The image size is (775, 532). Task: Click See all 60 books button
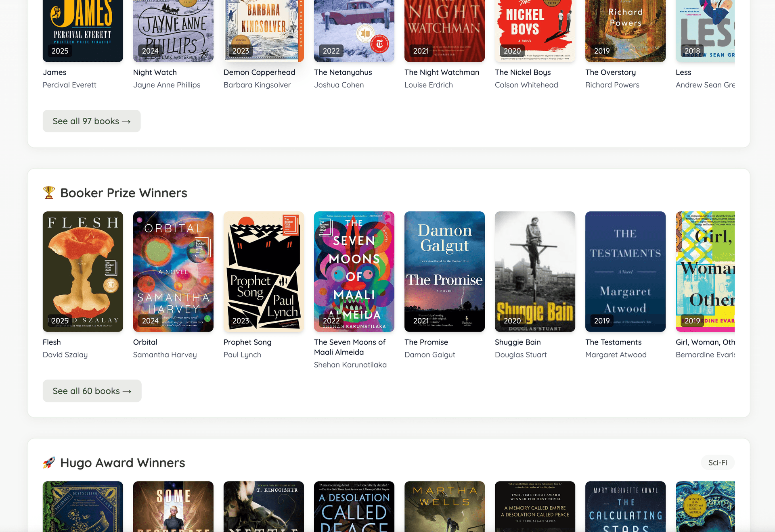[x=92, y=391]
